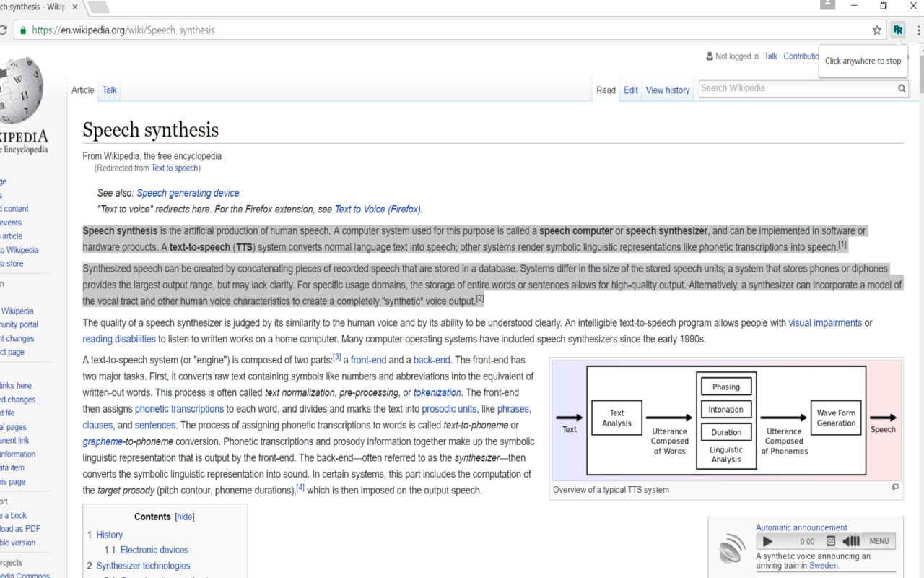
Task: Bookmark this page with the star icon
Action: [x=877, y=30]
